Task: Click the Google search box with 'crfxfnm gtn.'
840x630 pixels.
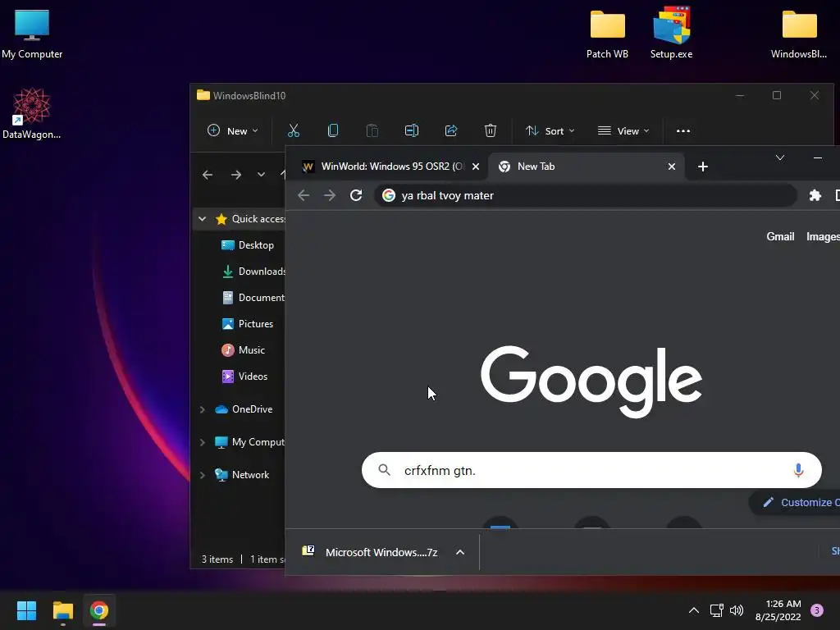Action: tap(591, 470)
